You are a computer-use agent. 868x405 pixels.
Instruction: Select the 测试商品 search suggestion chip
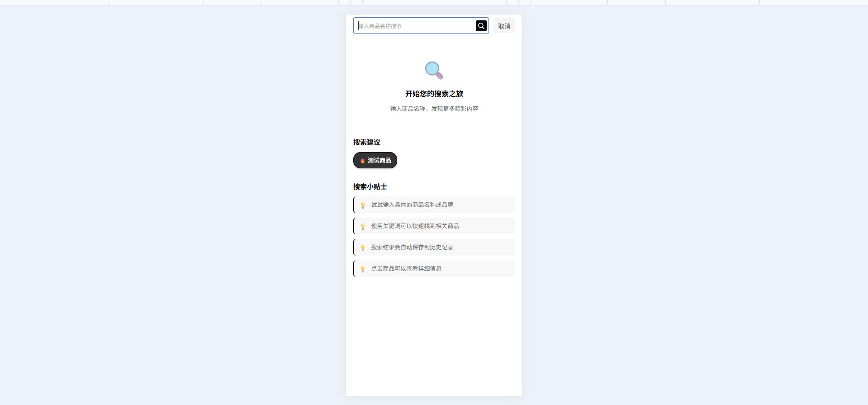click(x=379, y=160)
